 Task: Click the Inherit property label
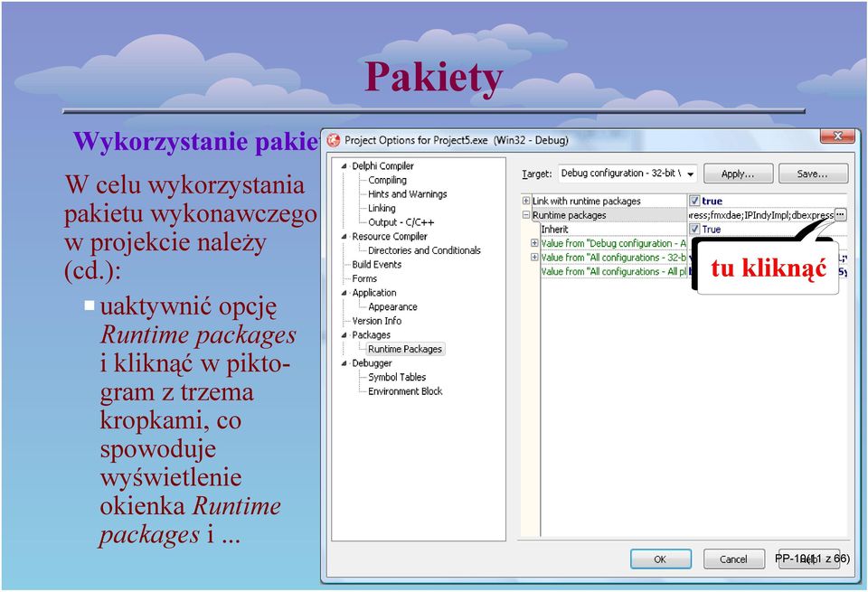coord(554,229)
